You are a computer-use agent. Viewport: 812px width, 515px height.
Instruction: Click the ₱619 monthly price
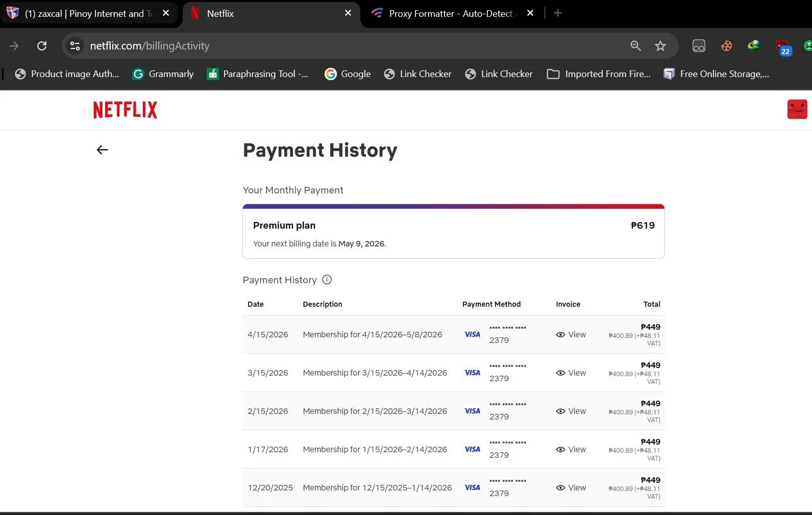click(x=643, y=226)
